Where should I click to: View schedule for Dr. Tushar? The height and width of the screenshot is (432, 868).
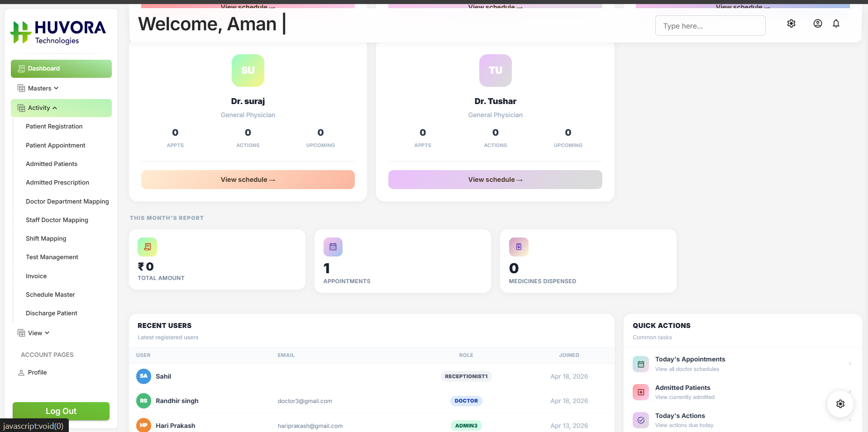[x=495, y=180]
